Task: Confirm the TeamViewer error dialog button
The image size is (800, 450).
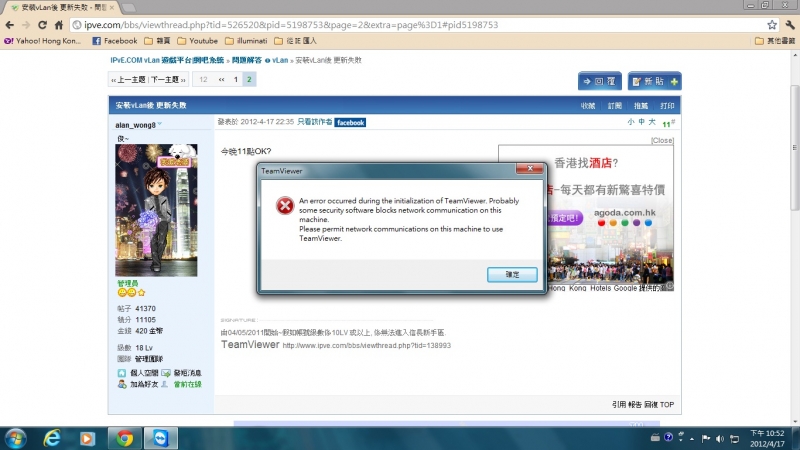Action: tap(512, 274)
